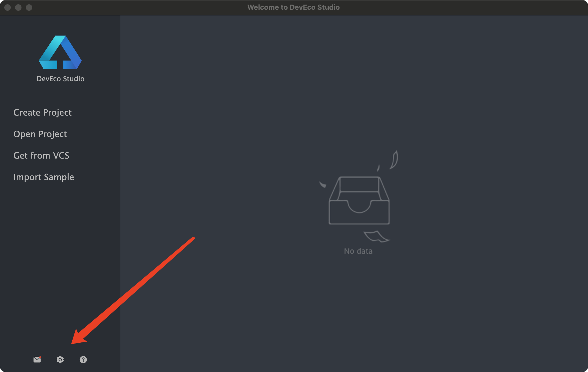
Task: Click the "No data" label text
Action: tap(358, 251)
